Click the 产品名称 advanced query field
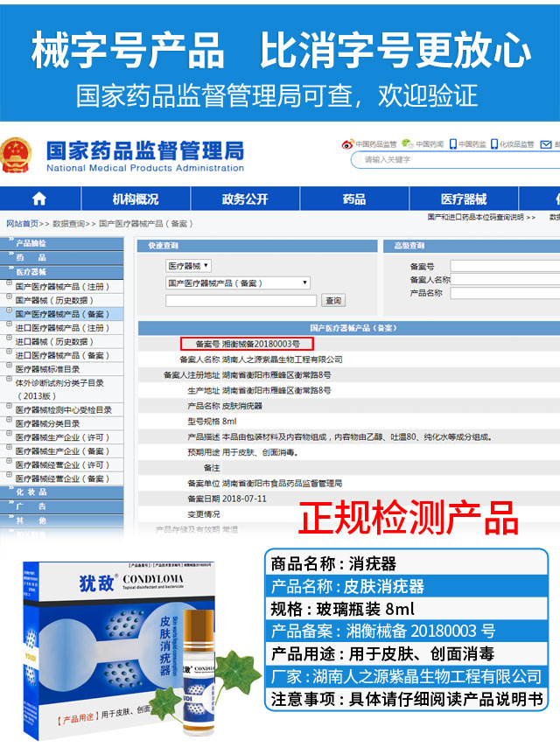The width and height of the screenshot is (560, 754). (505, 293)
